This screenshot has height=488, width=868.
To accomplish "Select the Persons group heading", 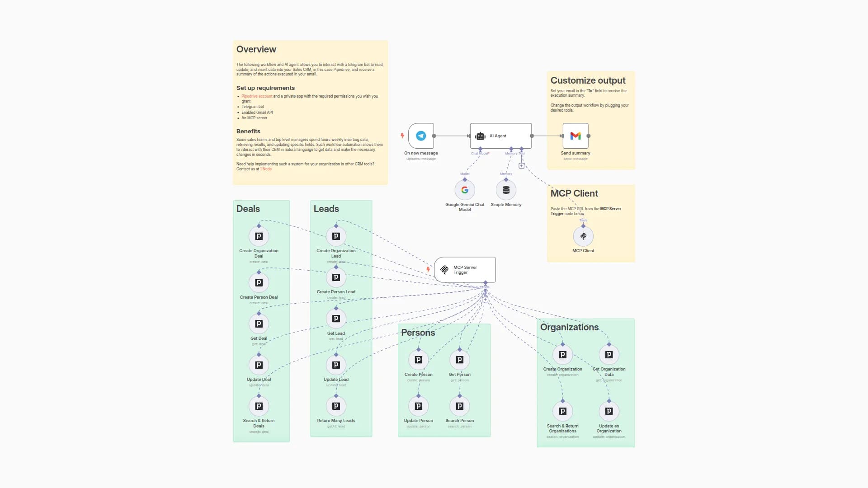I will [x=418, y=333].
